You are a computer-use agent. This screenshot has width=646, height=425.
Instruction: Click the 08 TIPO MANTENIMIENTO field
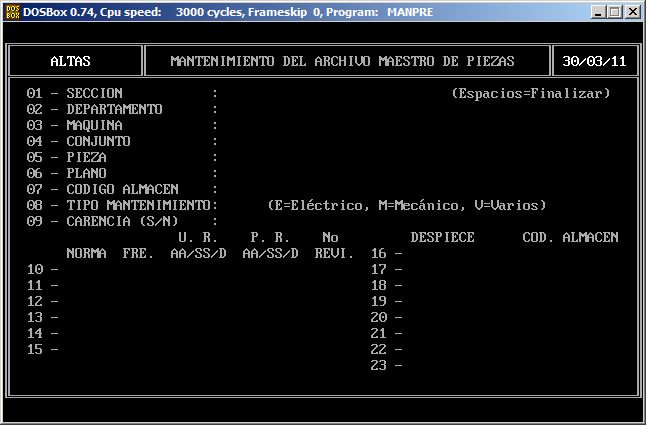click(240, 205)
